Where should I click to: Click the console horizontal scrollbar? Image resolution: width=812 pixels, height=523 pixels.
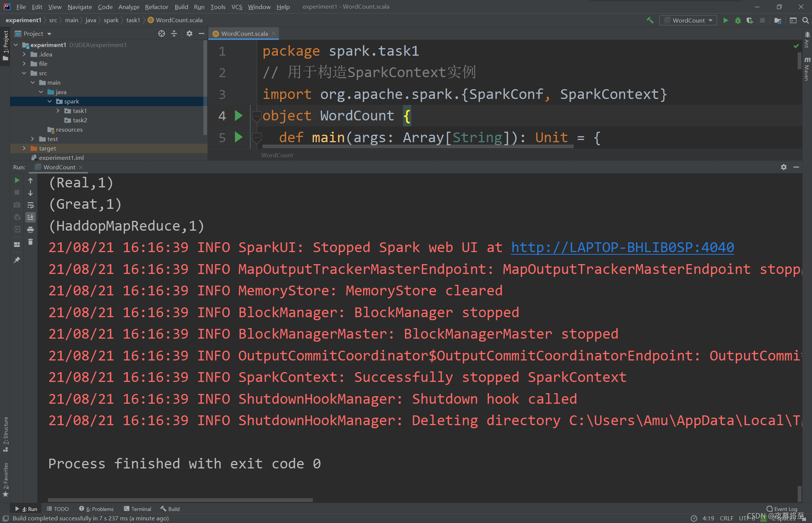pos(180,500)
